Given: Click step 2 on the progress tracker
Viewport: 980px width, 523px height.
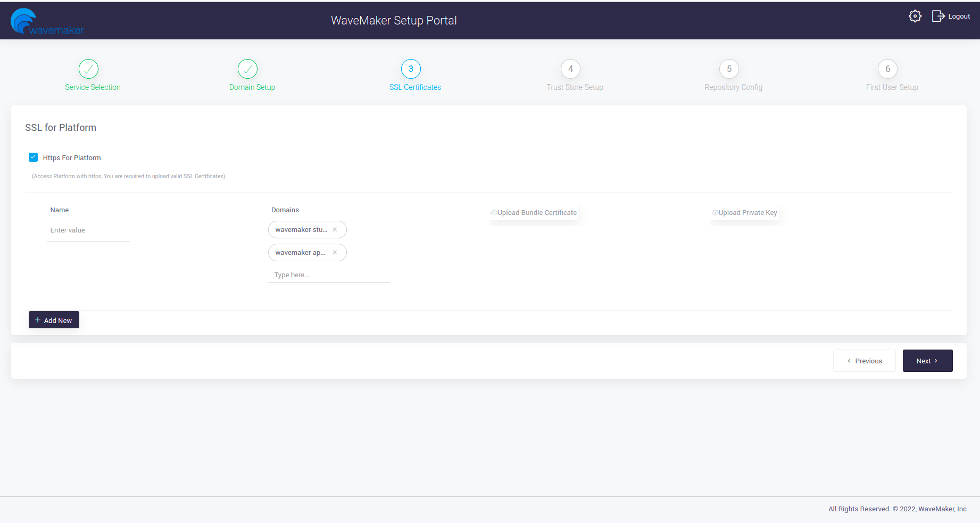Looking at the screenshot, I should (247, 69).
